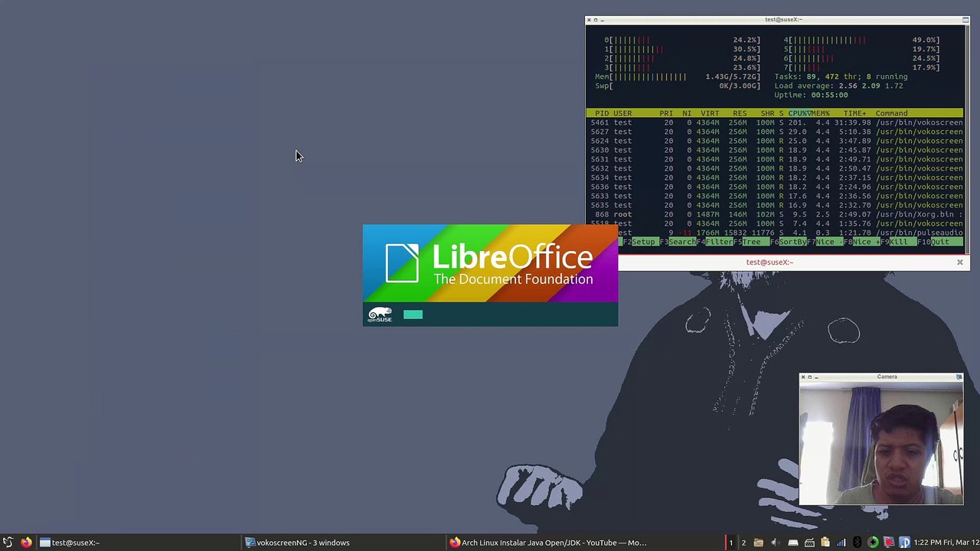Click F8 Nice + in htop

tap(861, 242)
